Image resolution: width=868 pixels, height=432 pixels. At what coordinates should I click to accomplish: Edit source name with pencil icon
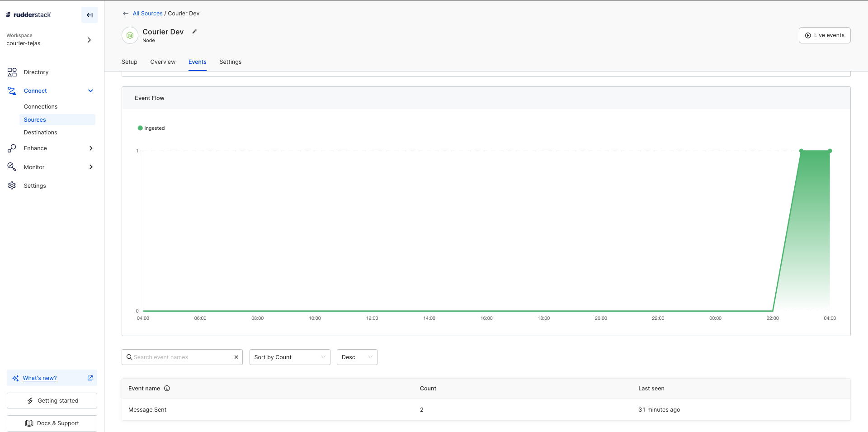[194, 32]
